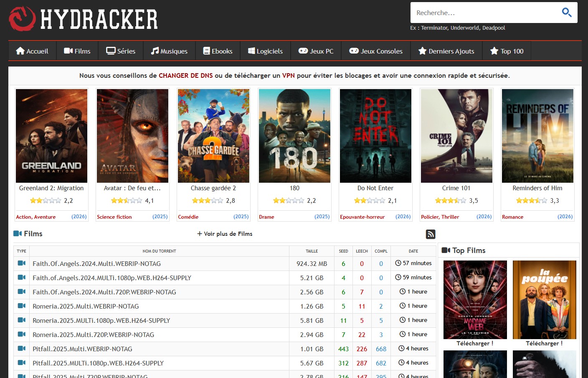This screenshot has width=588, height=378.
Task: Open the Avatar poster thumbnail
Action: (x=132, y=136)
